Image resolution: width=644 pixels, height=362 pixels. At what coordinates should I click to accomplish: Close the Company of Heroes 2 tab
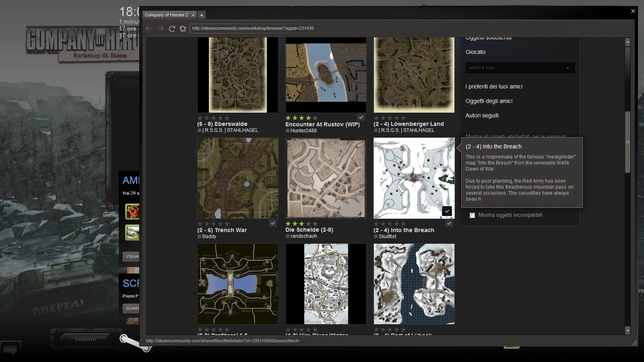tap(193, 15)
